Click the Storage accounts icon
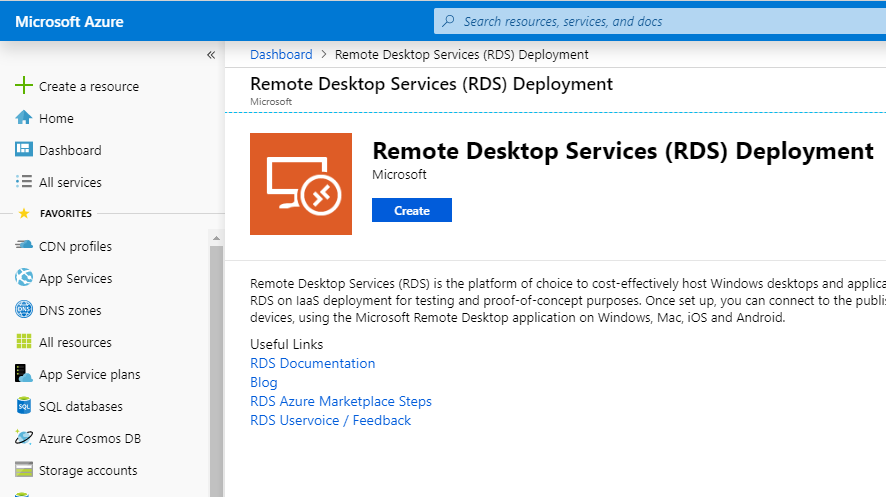Screen dimensions: 886x497 pos(24,470)
